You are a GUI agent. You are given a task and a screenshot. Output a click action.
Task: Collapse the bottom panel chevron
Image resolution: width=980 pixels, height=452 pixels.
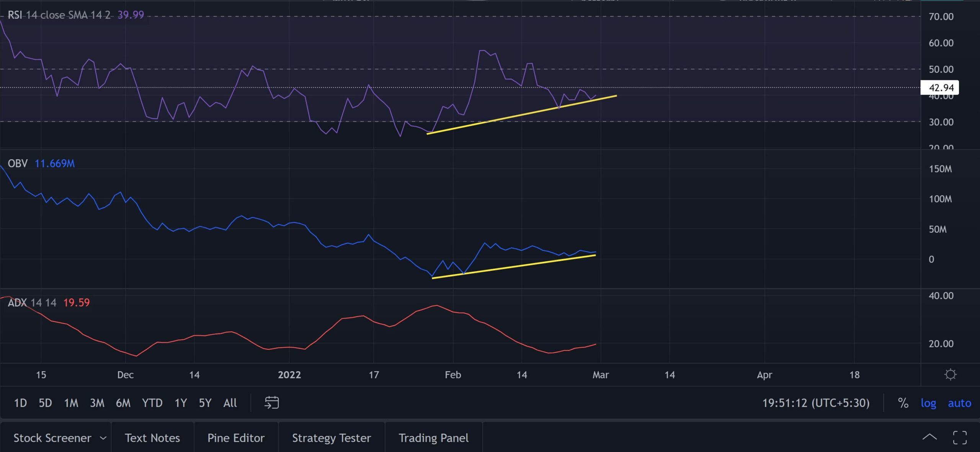click(x=929, y=437)
